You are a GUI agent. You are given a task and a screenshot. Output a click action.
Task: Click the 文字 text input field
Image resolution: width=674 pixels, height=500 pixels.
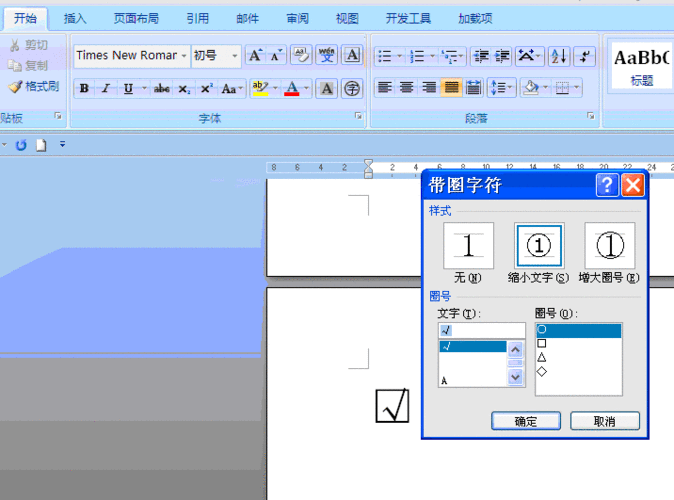482,330
